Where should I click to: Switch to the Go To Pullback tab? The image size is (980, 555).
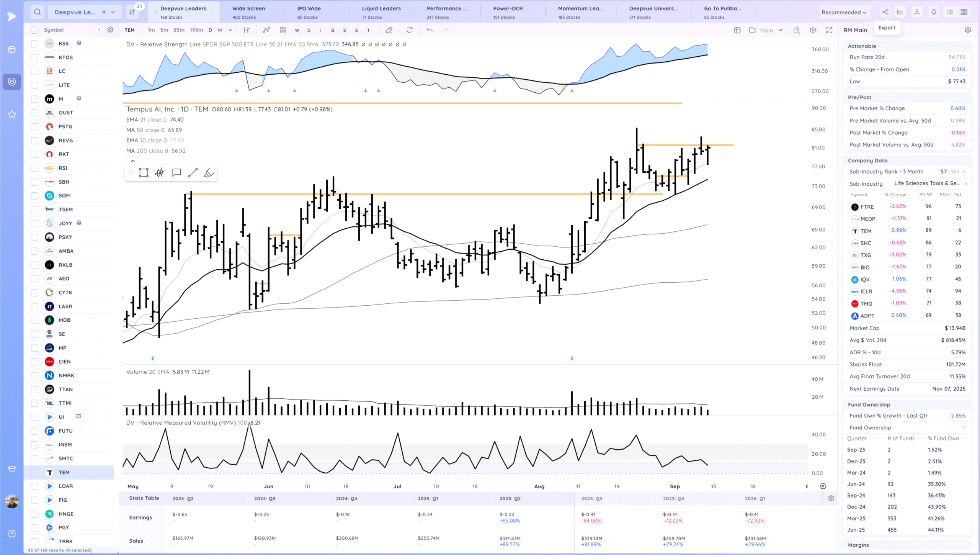(x=722, y=12)
